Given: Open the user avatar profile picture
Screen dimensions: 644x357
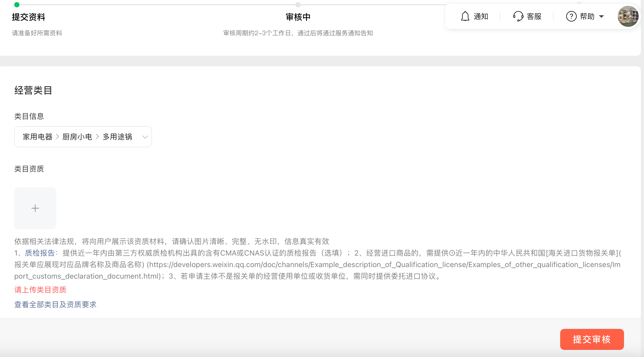Looking at the screenshot, I should (x=628, y=16).
